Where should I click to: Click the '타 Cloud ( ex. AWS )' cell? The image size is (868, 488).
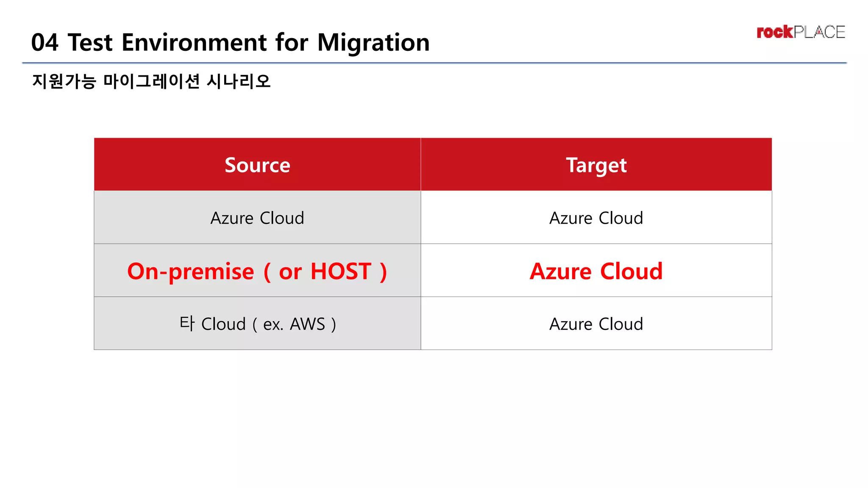pyautogui.click(x=257, y=324)
